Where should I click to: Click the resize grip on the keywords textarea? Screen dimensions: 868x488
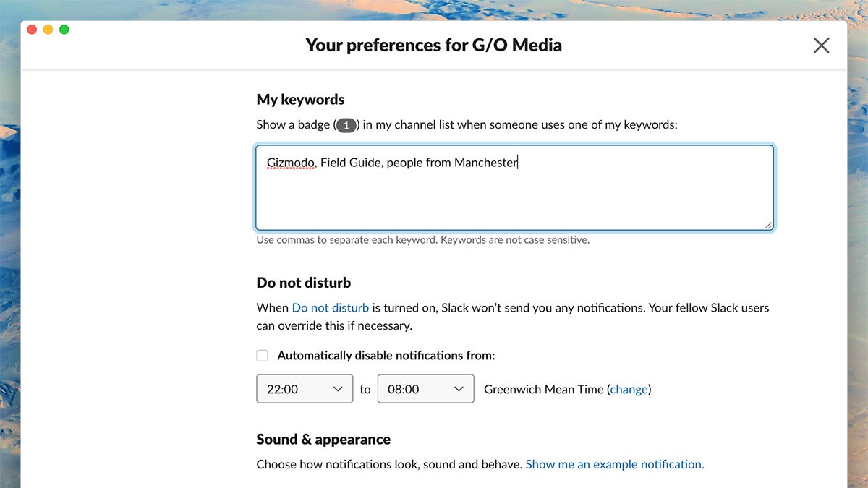(x=769, y=225)
